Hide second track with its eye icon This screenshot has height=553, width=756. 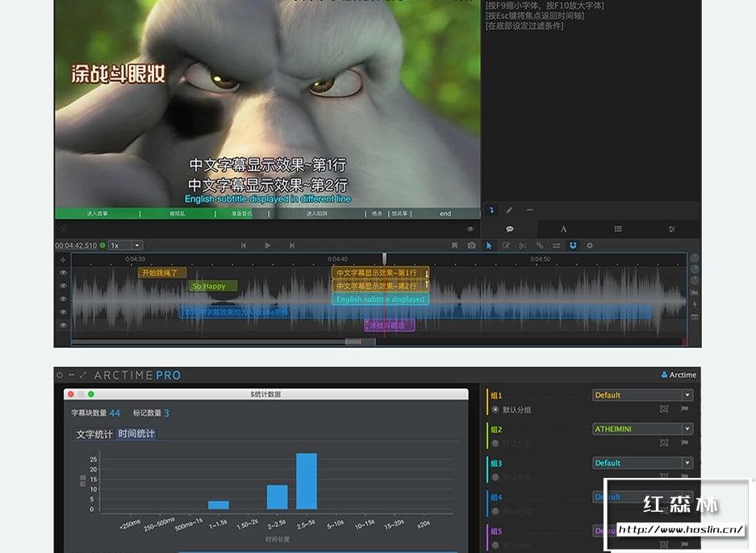coord(63,286)
